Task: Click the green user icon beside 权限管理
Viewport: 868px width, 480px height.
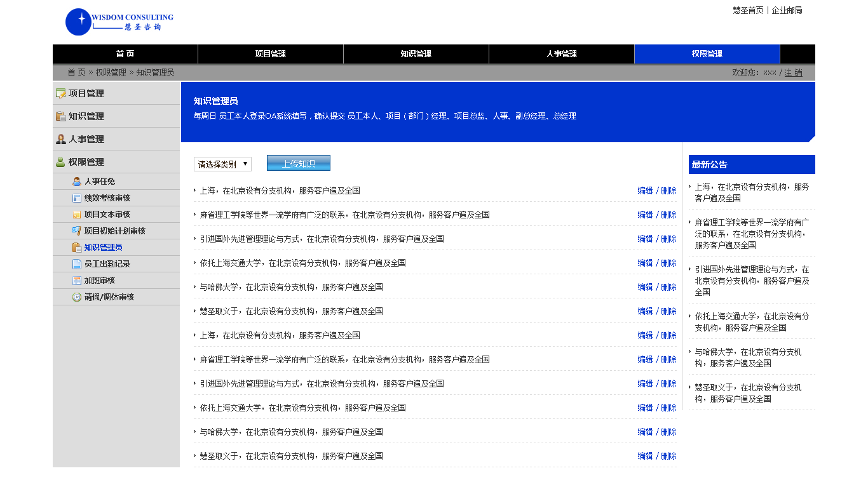Action: click(61, 162)
